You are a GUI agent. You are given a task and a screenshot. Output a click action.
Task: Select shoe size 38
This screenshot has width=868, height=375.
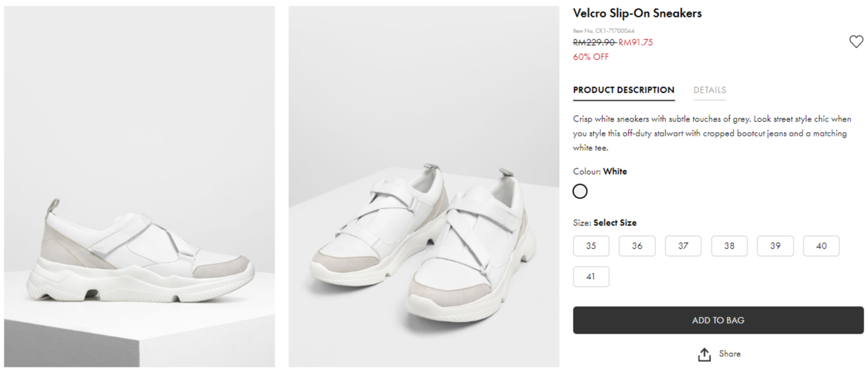coord(729,246)
